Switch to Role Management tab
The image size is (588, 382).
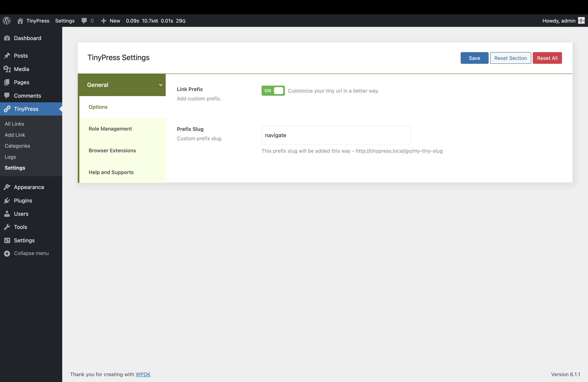click(110, 129)
